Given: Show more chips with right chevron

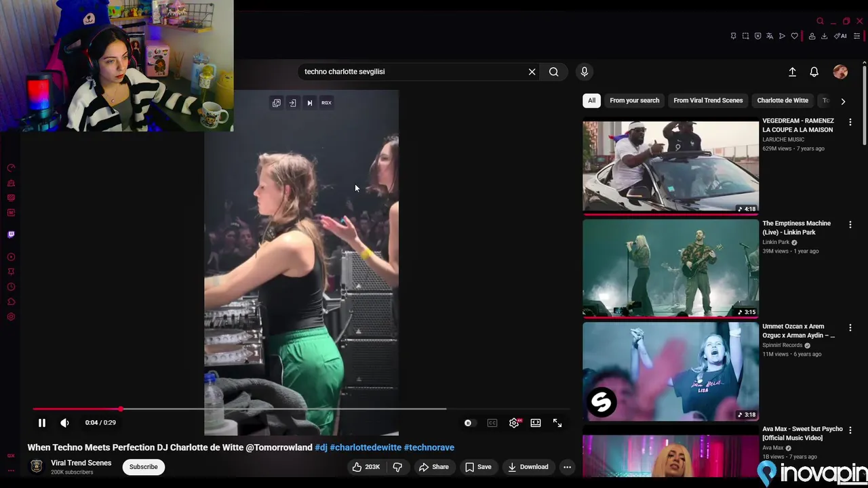Looking at the screenshot, I should click(x=843, y=101).
